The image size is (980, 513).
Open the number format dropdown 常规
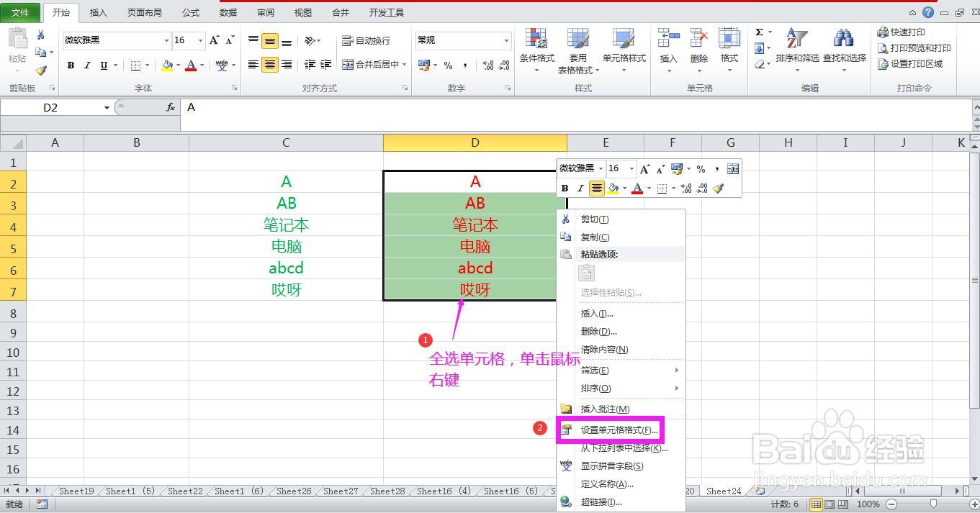(x=506, y=40)
